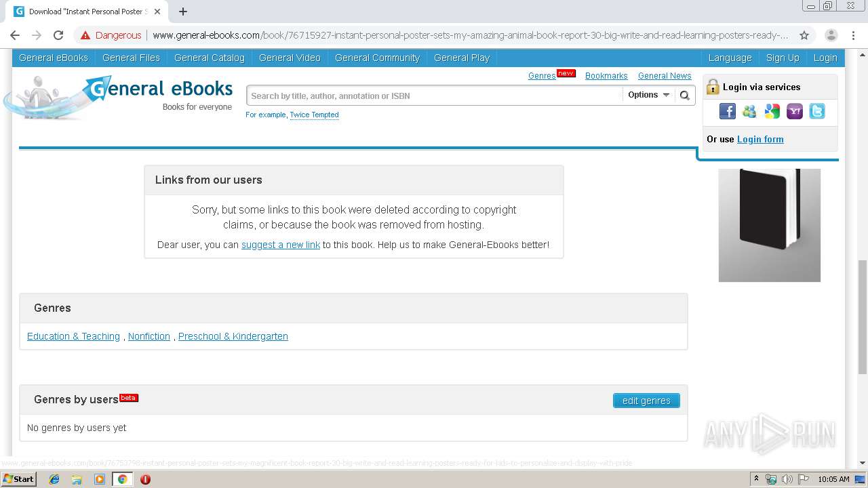Log in with Windows Live icon
This screenshot has height=488, width=868.
[x=749, y=111]
